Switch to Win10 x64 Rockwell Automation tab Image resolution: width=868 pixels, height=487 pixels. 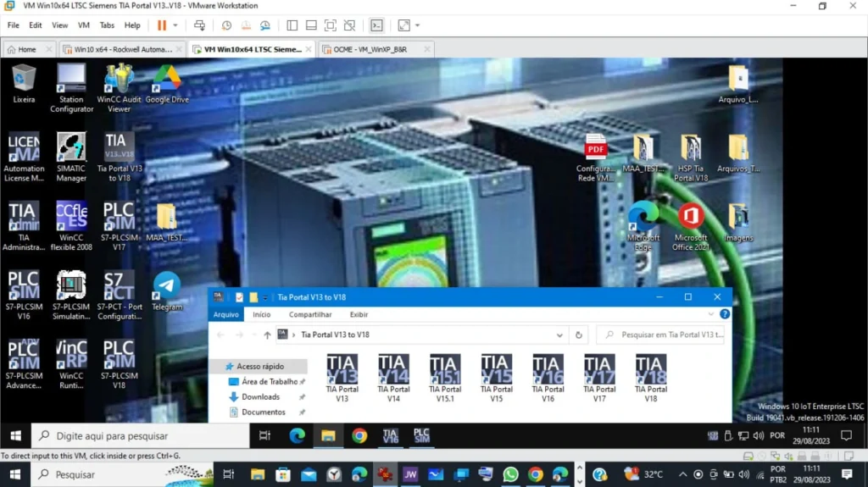point(122,49)
